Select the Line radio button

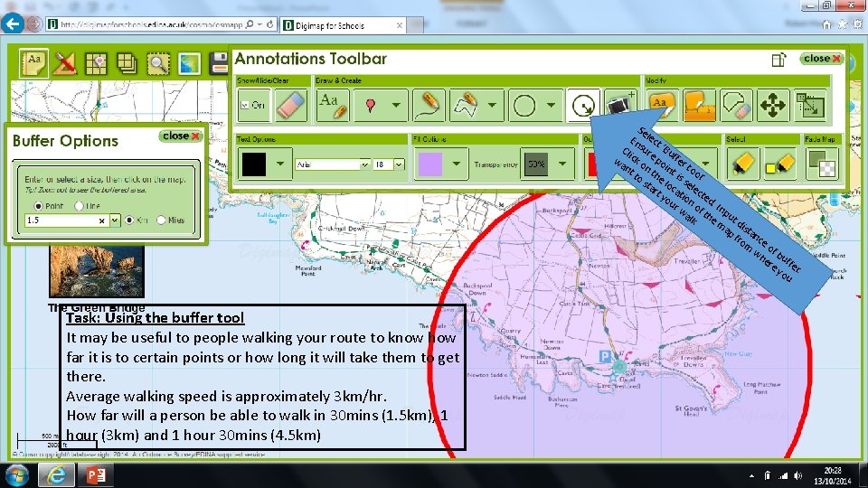pos(80,206)
